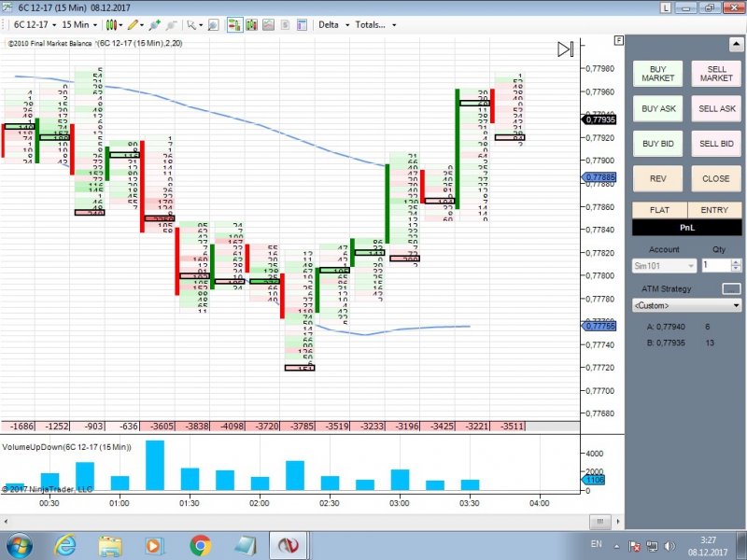The image size is (747, 560).
Task: Click the CLOSE position button
Action: tap(716, 178)
